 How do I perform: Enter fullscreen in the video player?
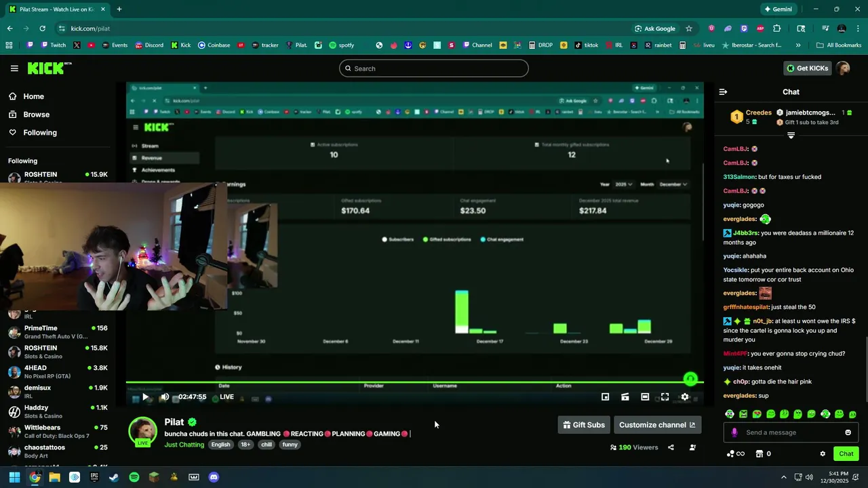[x=665, y=397]
